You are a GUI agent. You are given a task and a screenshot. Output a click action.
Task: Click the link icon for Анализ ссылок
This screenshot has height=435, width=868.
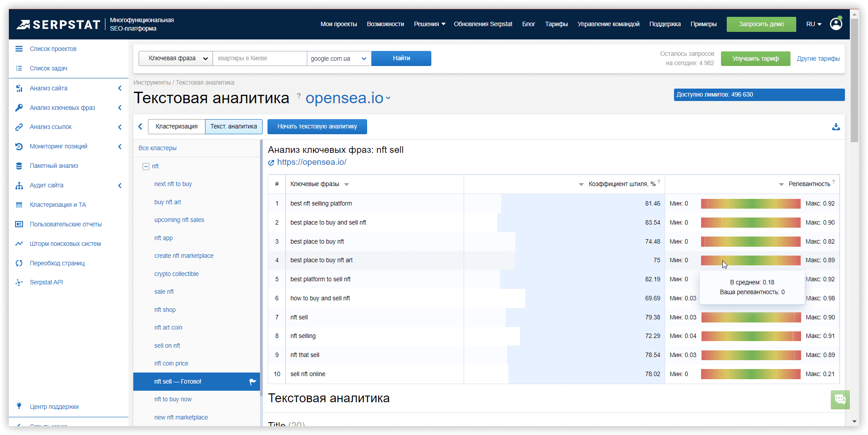[x=19, y=127]
